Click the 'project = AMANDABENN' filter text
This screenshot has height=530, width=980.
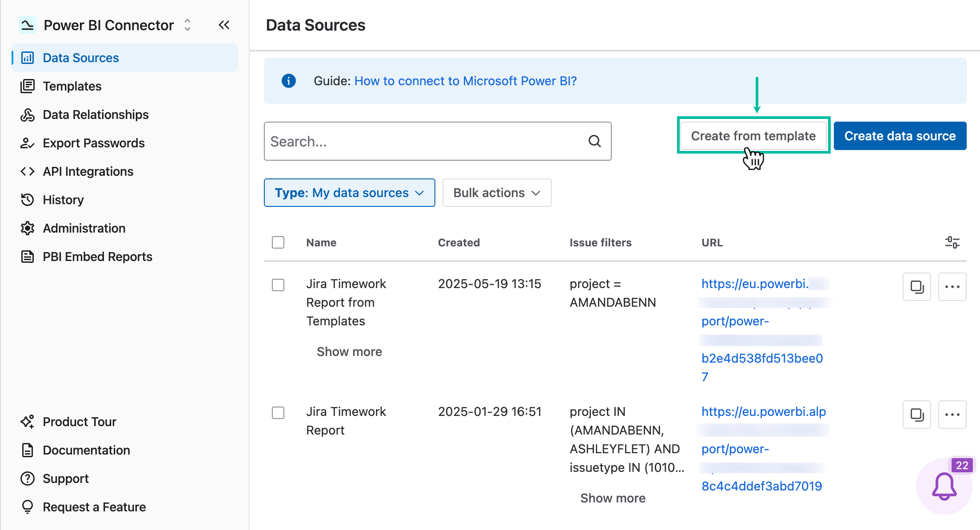(613, 293)
